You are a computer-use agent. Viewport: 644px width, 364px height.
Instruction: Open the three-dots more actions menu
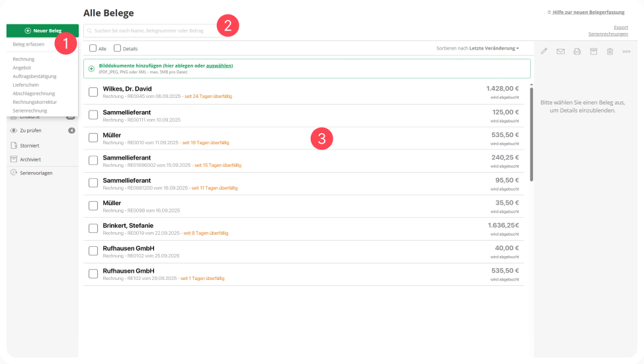pyautogui.click(x=626, y=51)
